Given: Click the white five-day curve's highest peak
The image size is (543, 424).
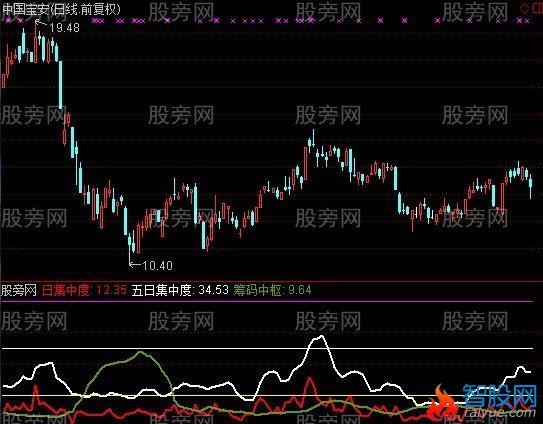Looking at the screenshot, I should 321,336.
